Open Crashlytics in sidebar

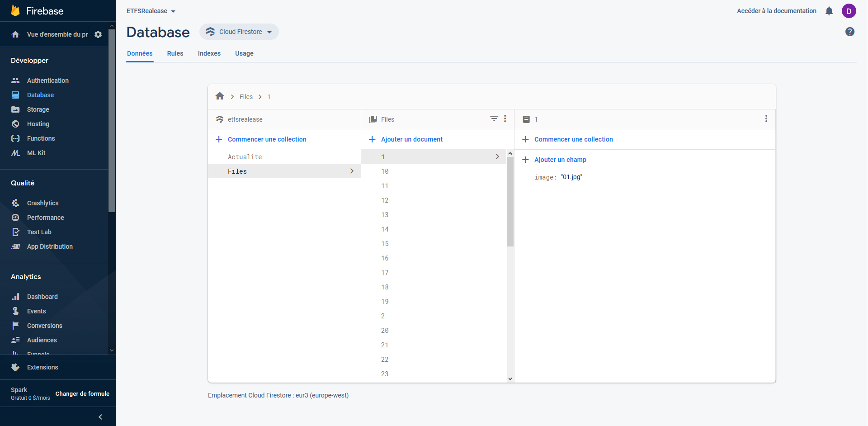coord(42,203)
